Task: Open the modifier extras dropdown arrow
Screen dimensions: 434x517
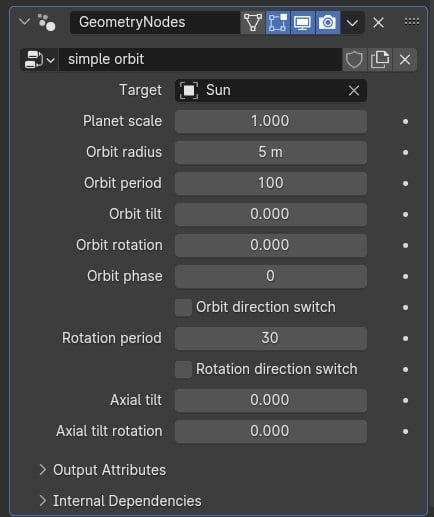Action: tap(352, 23)
